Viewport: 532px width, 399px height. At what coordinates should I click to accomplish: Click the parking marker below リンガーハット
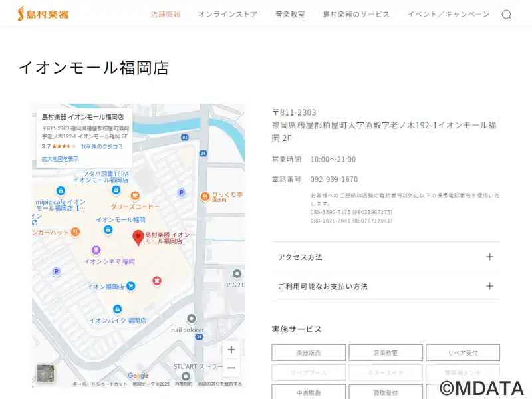point(57,271)
